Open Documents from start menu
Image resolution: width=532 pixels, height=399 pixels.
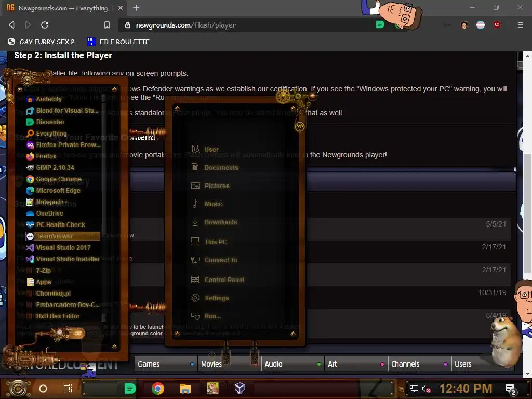[x=215, y=168]
